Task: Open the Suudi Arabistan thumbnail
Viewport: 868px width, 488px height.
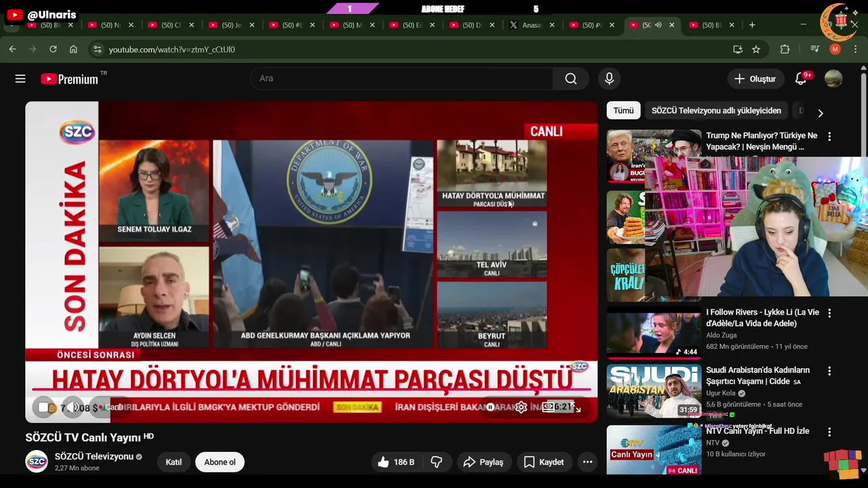Action: pyautogui.click(x=654, y=391)
